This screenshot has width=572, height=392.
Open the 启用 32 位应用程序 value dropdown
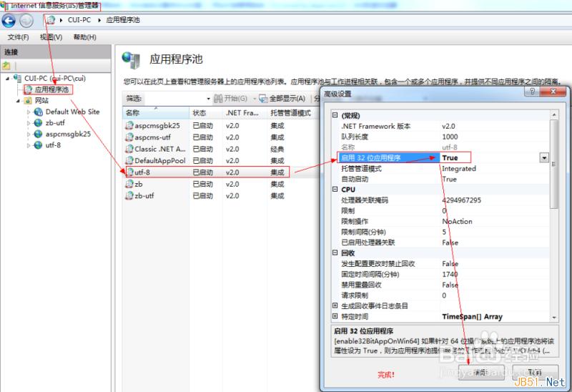(x=544, y=158)
